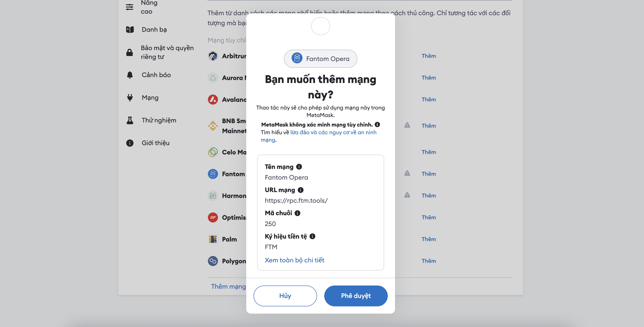Click the warning triangle on the Harmony row
The height and width of the screenshot is (327, 644).
click(x=407, y=195)
